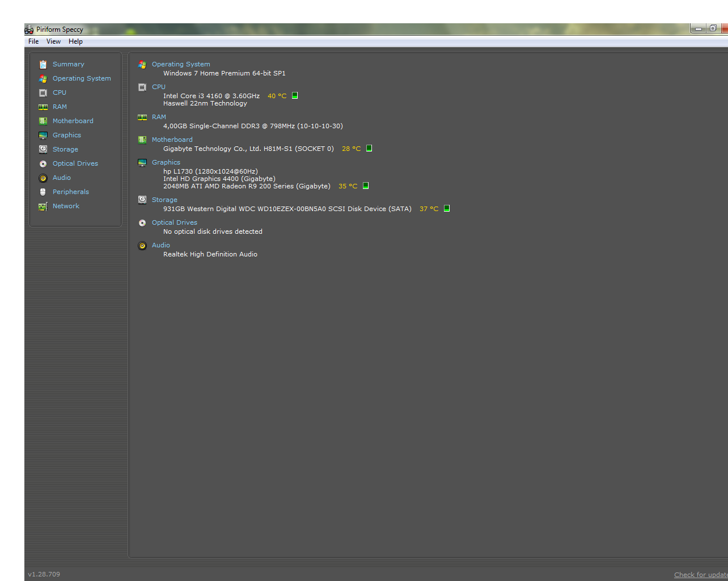Click Check for updates link
728x581 pixels.
(x=701, y=575)
